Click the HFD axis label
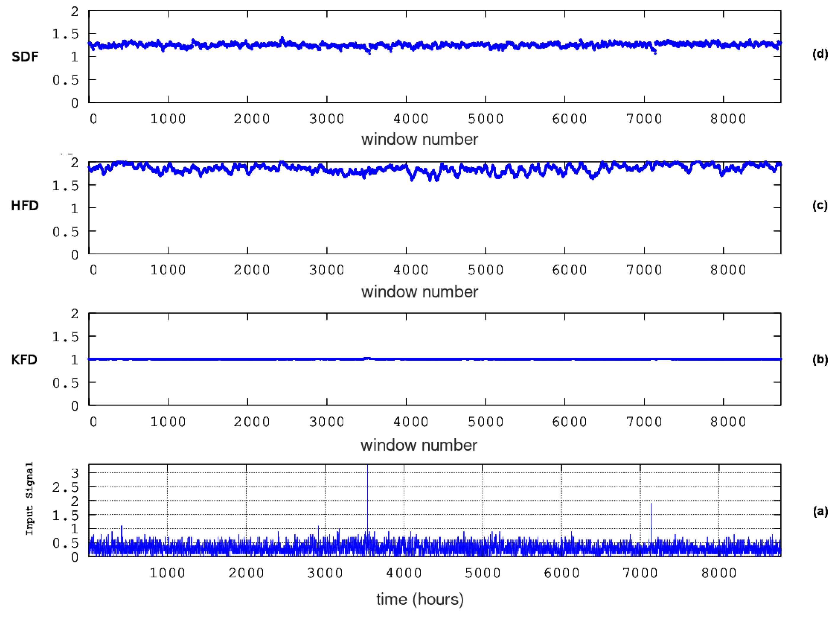 [25, 206]
